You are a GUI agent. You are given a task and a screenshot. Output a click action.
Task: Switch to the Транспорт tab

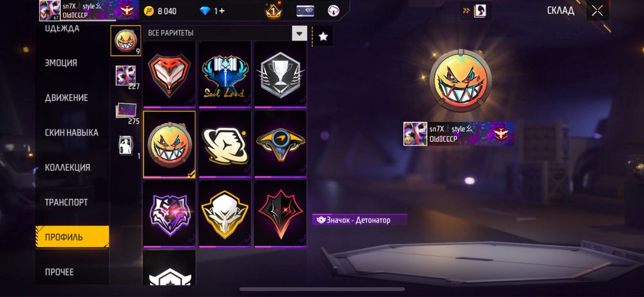click(66, 202)
